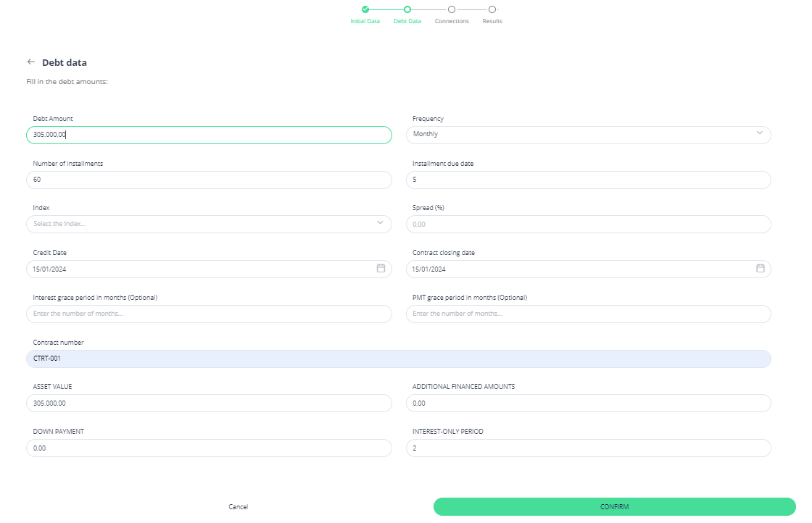The width and height of the screenshot is (812, 523).
Task: Click the Debt Data step circle
Action: tap(407, 9)
